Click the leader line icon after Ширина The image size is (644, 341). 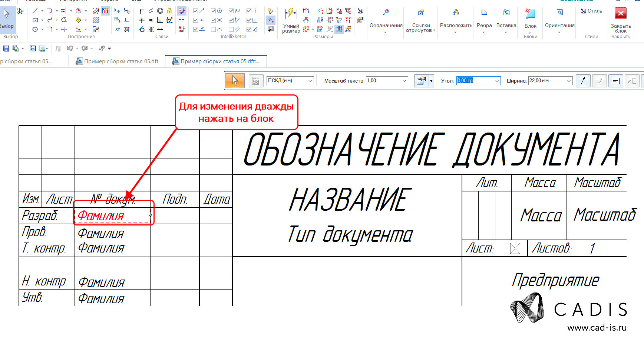click(x=583, y=81)
